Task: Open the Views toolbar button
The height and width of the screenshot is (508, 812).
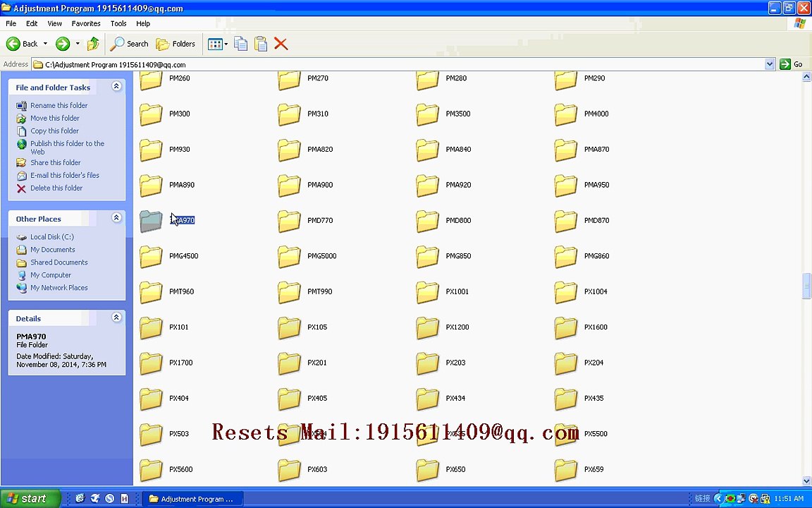Action: 215,44
